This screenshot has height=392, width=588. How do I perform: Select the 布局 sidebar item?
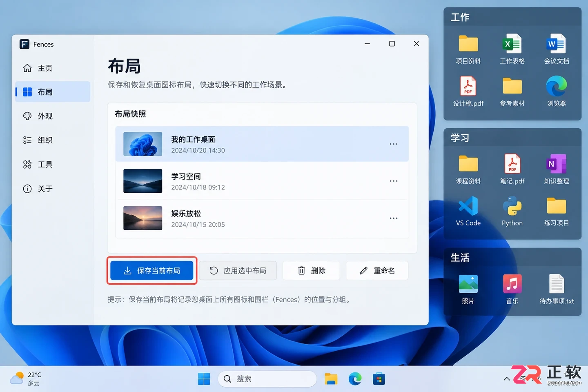53,92
